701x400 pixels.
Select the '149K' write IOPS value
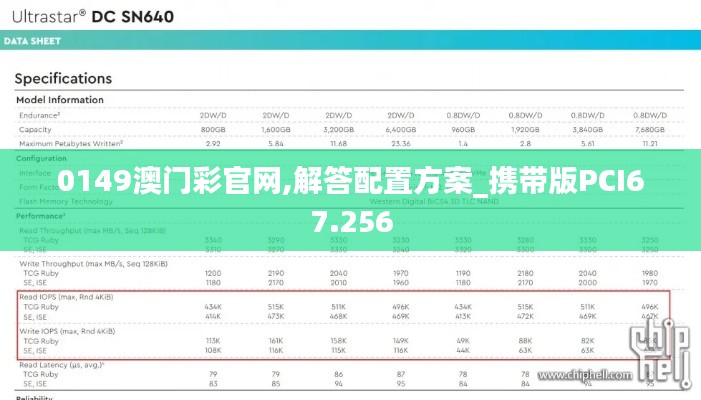[x=401, y=341]
